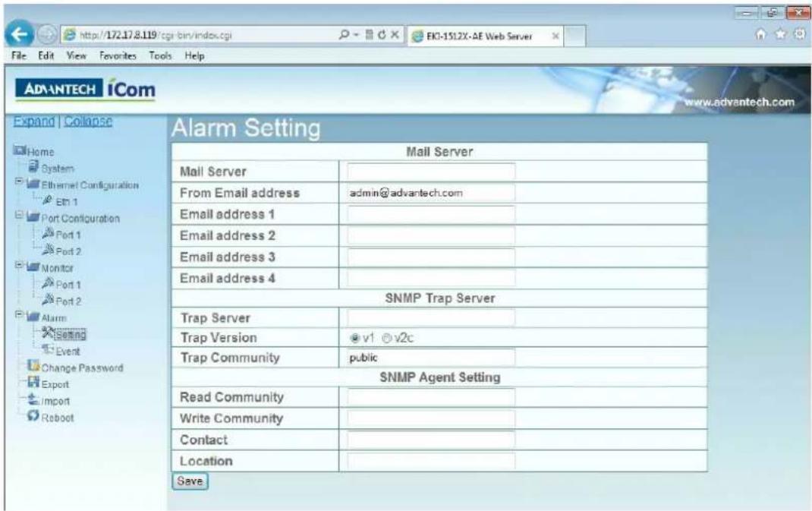Screen dimensions: 812x511
Task: Click the Reboot icon in the tree
Action: click(x=33, y=415)
